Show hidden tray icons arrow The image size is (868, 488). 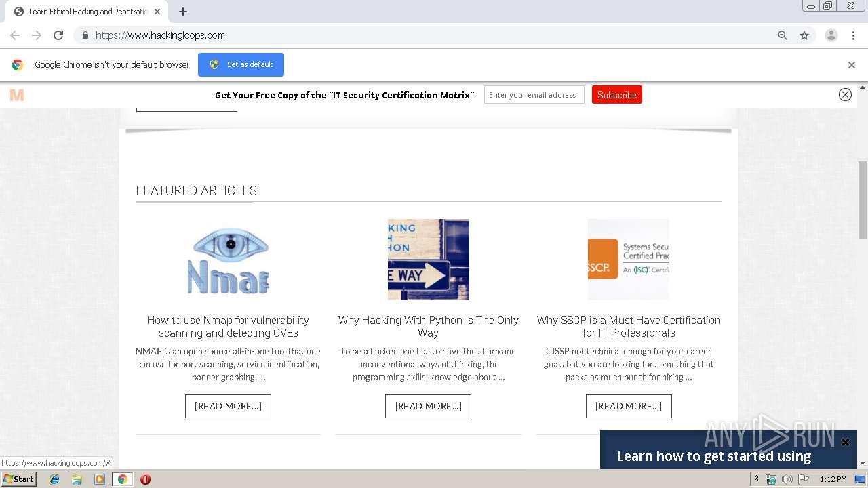point(756,479)
